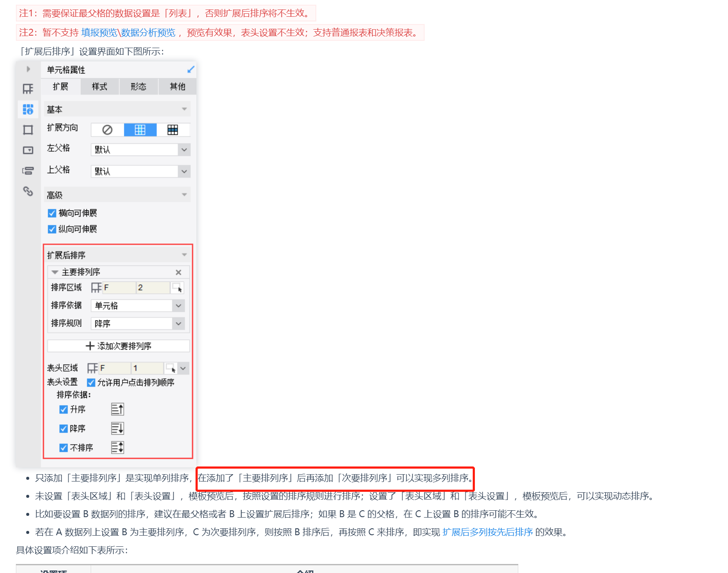Click the 添加次要排列序 button
The image size is (728, 573).
(x=118, y=346)
